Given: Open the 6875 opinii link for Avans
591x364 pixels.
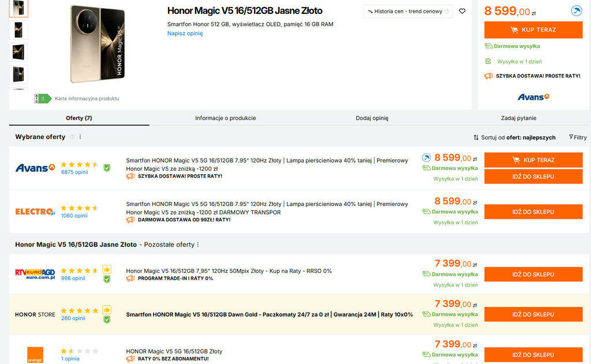Looking at the screenshot, I should 74,172.
